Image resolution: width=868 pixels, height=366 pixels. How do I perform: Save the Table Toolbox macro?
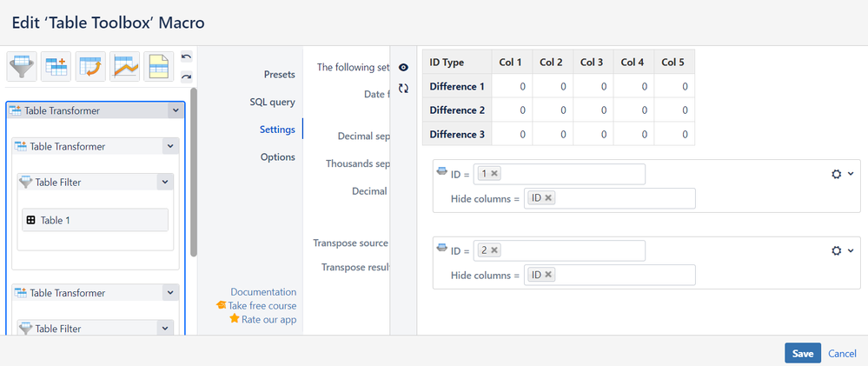pos(802,353)
